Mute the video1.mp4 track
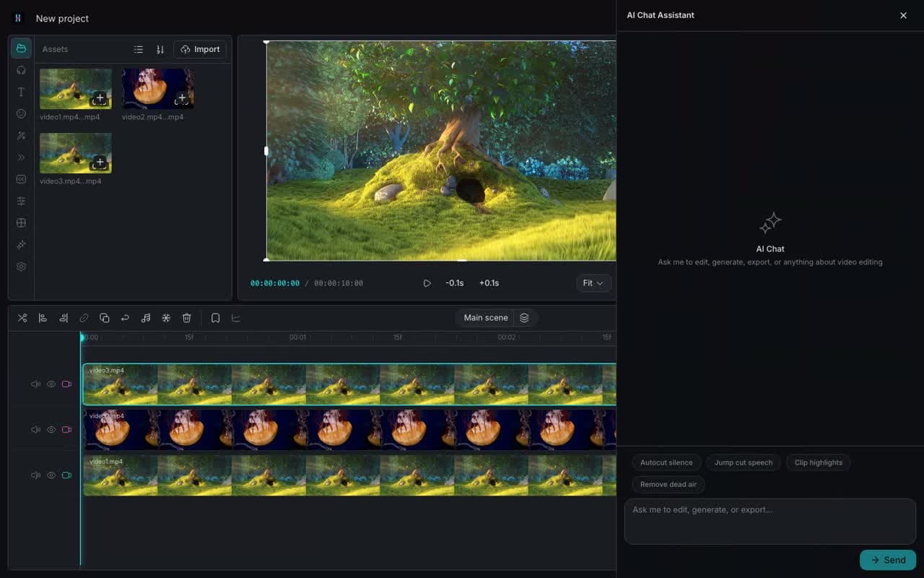Image resolution: width=924 pixels, height=578 pixels. click(x=35, y=475)
